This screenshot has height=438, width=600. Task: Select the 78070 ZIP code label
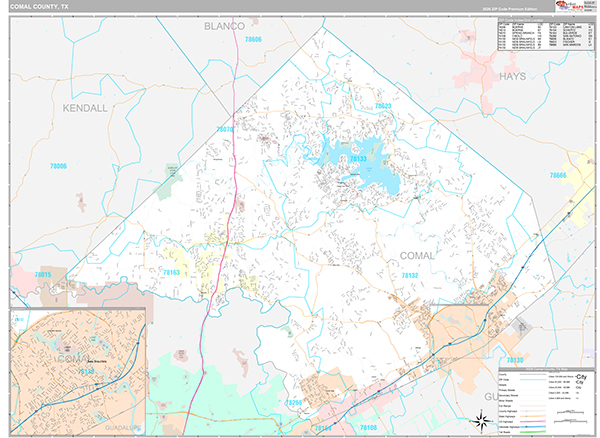(x=226, y=129)
